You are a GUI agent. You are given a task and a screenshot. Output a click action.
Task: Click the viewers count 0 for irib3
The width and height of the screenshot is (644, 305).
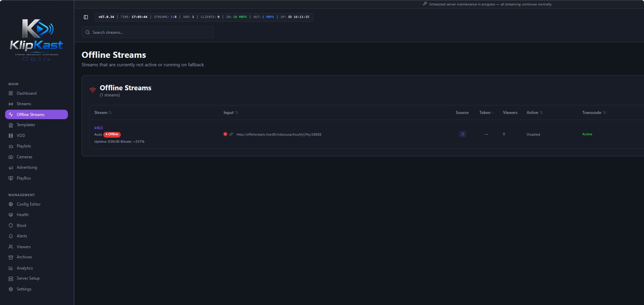tap(504, 134)
